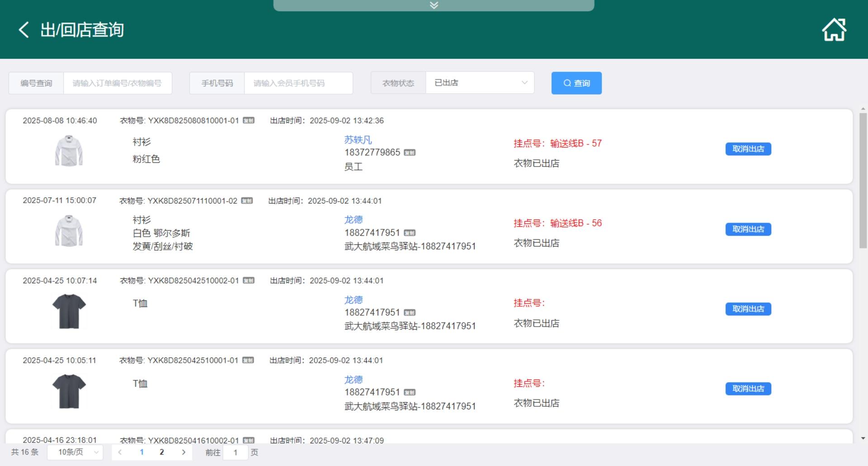Image resolution: width=868 pixels, height=466 pixels.
Task: Select text 挂点号：输送线B - 57
Action: point(557,143)
